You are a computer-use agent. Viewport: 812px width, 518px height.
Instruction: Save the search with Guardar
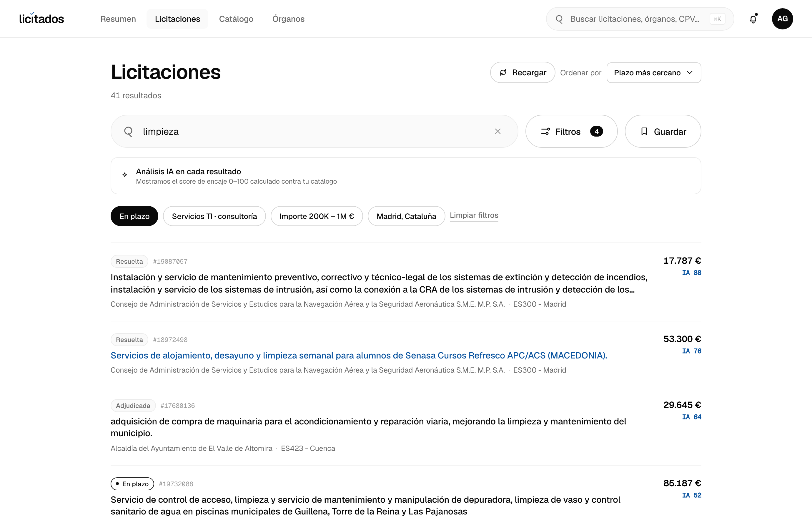pos(663,131)
